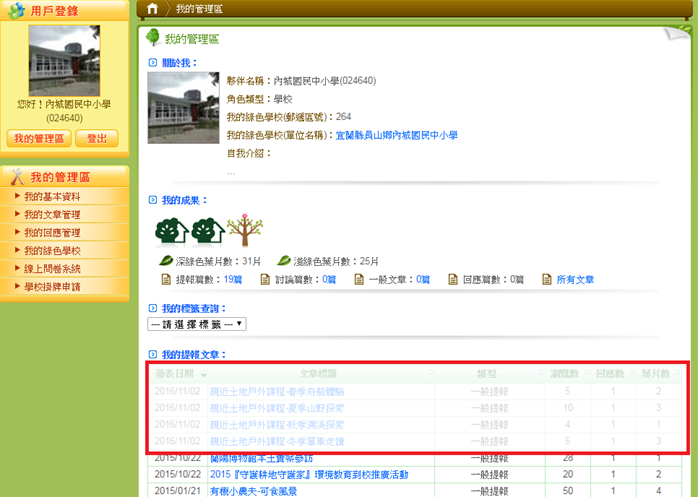This screenshot has height=497, width=698.
Task: Click the second green house achievement badge
Action: pyautogui.click(x=208, y=230)
